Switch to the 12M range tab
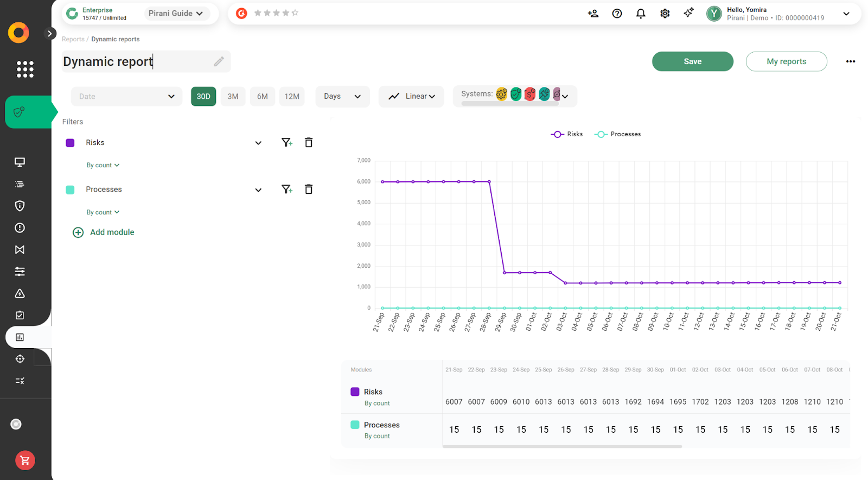The image size is (868, 480). 292,96
